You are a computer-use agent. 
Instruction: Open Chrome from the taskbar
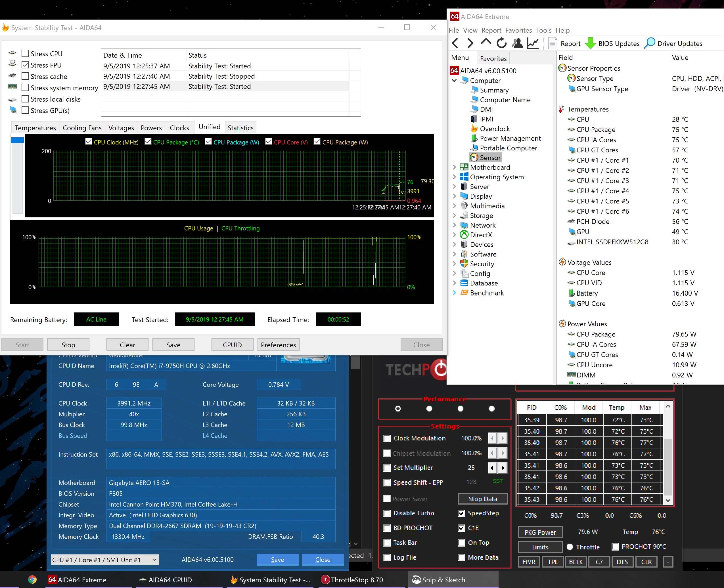coord(32,579)
